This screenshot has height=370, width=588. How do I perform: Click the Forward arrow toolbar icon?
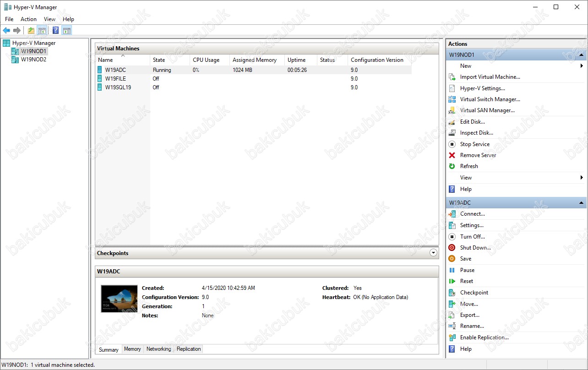(x=17, y=31)
